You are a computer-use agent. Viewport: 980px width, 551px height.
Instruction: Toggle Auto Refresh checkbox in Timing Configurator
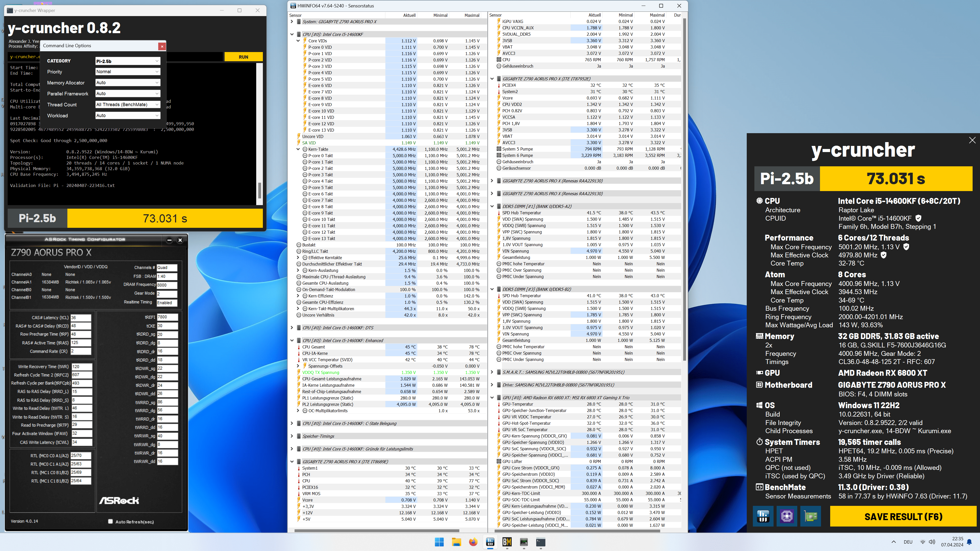(x=110, y=521)
